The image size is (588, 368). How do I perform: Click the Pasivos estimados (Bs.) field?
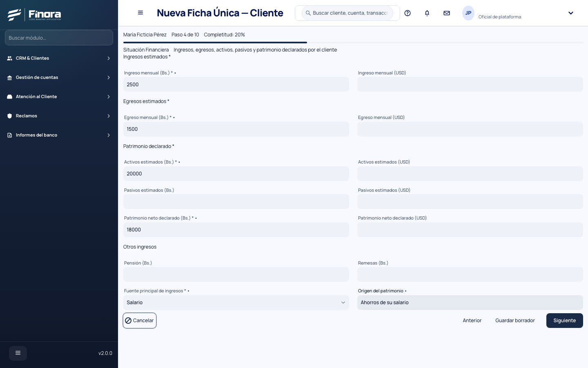coord(236,202)
